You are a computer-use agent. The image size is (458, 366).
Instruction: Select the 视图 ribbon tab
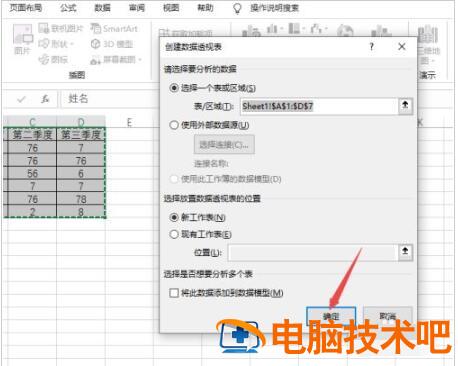point(171,8)
